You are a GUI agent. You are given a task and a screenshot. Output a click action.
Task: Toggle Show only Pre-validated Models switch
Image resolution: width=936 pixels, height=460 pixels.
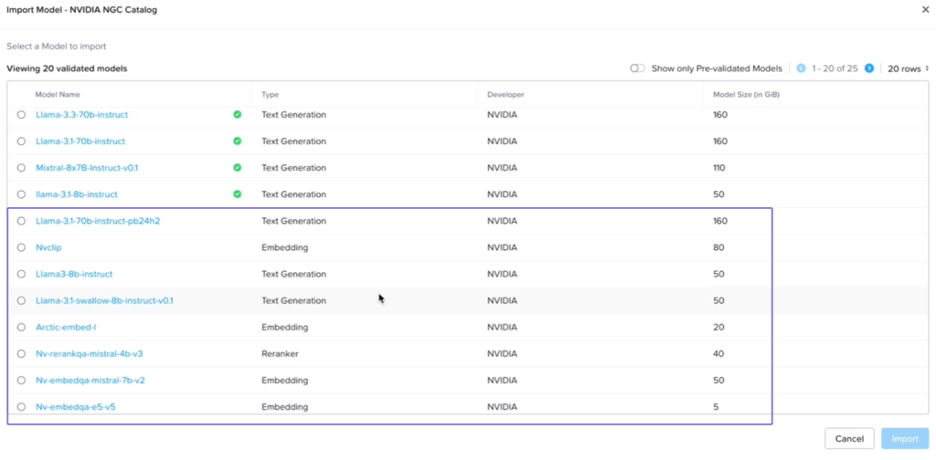pyautogui.click(x=638, y=69)
